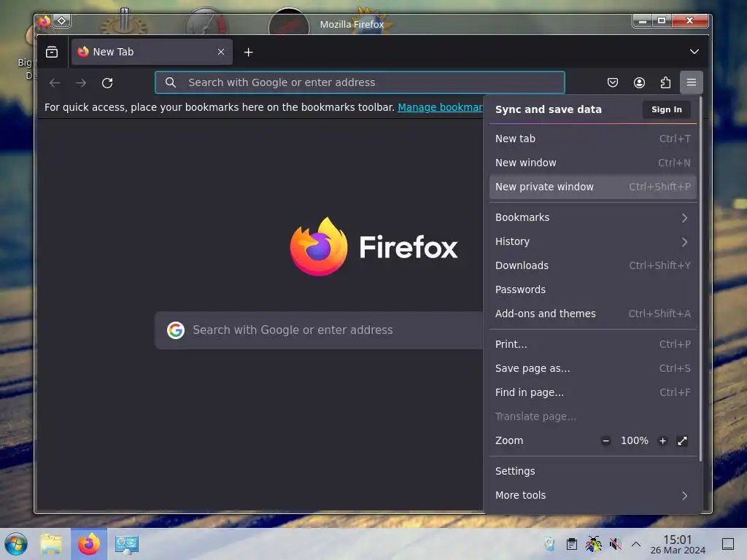Toggle the on-all-desktops title bar icon
747x560 pixels.
coord(62,21)
